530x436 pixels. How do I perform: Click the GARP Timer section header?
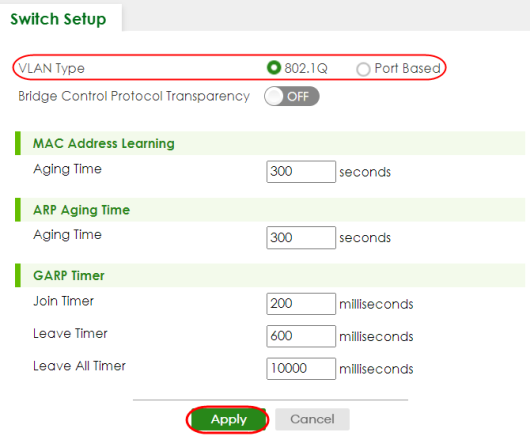click(x=69, y=275)
